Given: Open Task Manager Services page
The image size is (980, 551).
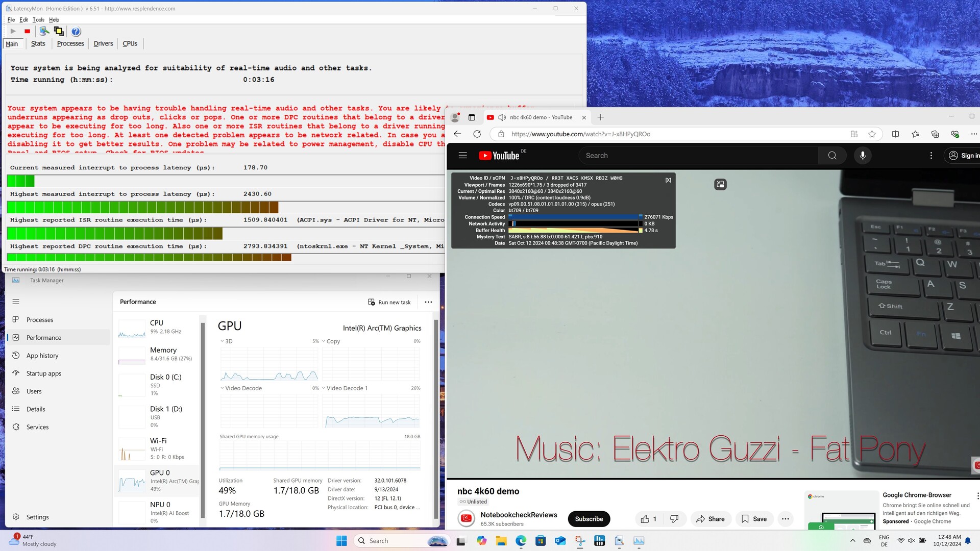Looking at the screenshot, I should tap(58, 427).
